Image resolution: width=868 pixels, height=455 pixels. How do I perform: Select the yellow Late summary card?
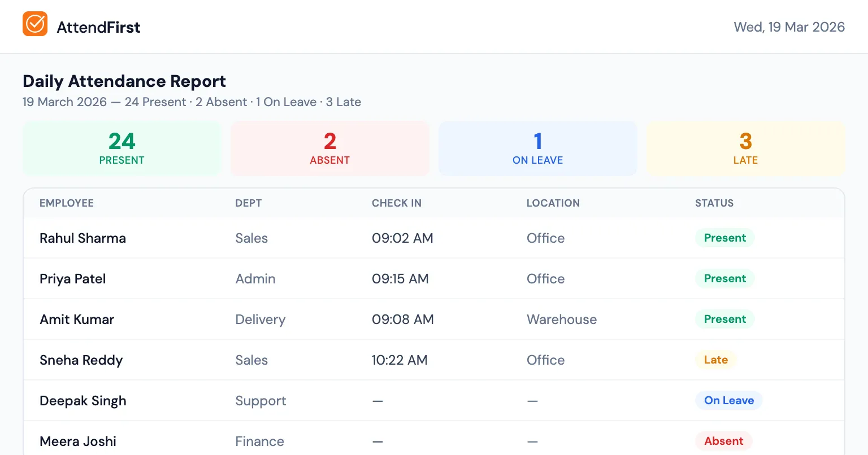click(745, 148)
